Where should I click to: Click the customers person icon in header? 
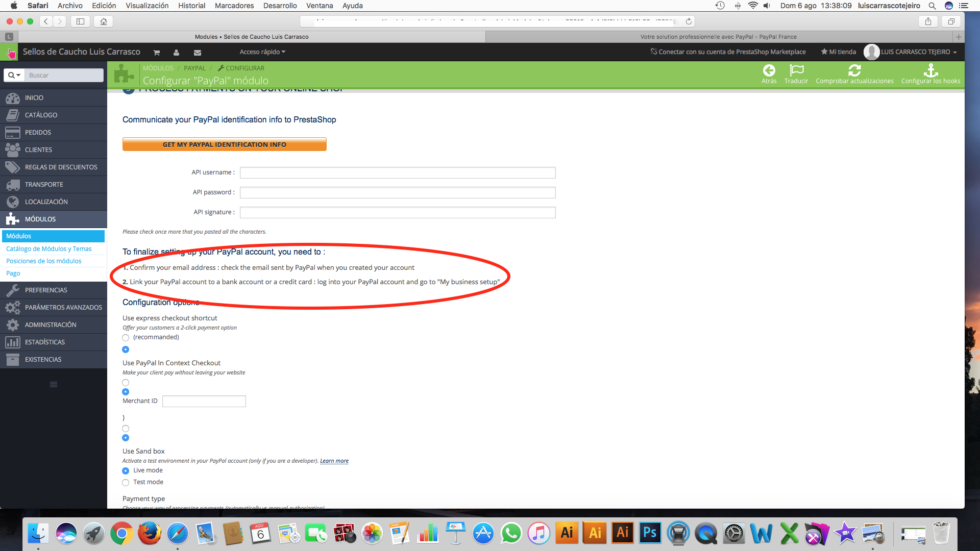coord(176,53)
